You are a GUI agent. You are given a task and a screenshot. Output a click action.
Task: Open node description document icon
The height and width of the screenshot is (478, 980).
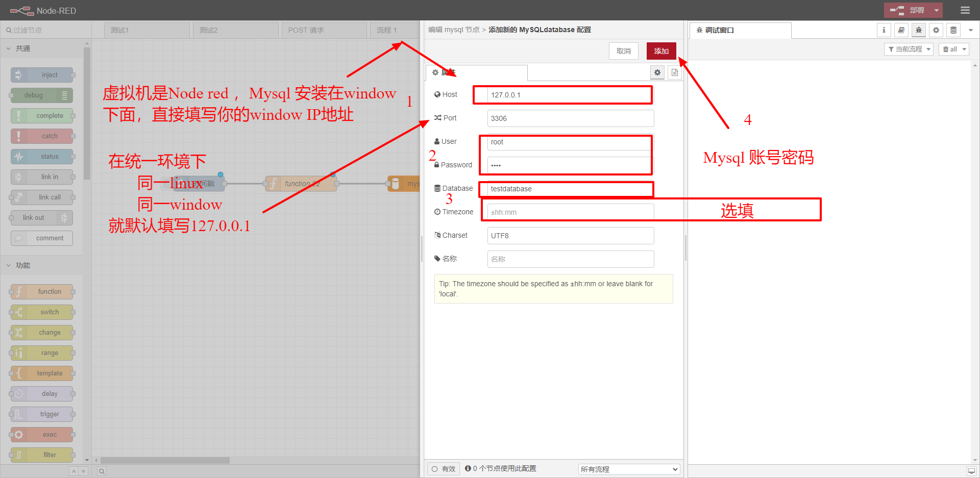[x=675, y=72]
